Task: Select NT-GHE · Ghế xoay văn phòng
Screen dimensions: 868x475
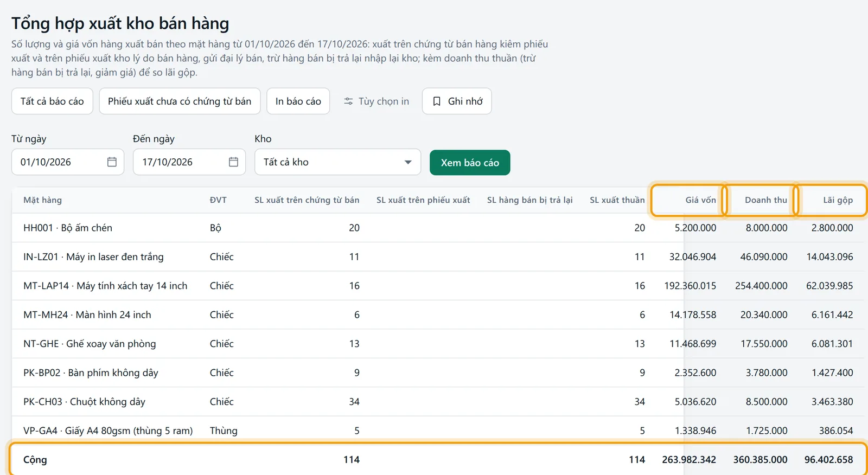Action: 90,344
